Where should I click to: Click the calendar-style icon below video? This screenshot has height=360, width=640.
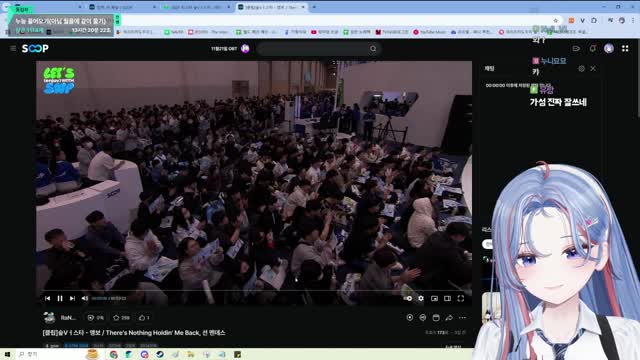(436, 318)
